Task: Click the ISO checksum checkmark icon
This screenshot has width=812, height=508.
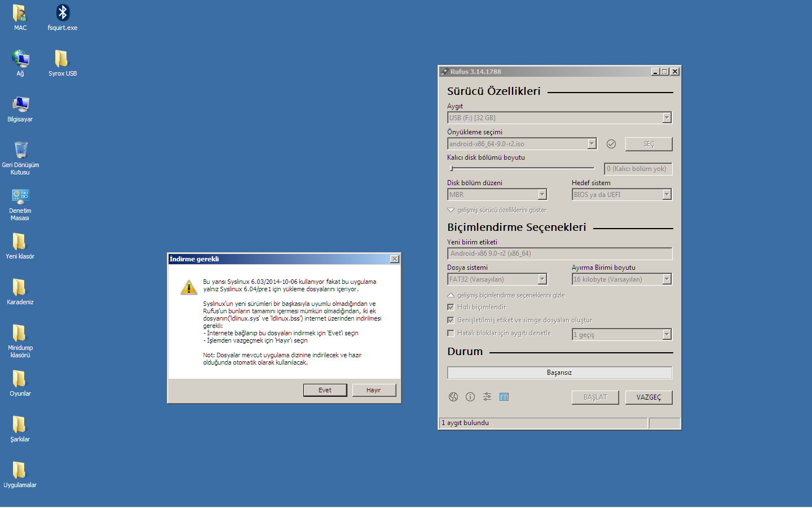Action: click(x=611, y=144)
